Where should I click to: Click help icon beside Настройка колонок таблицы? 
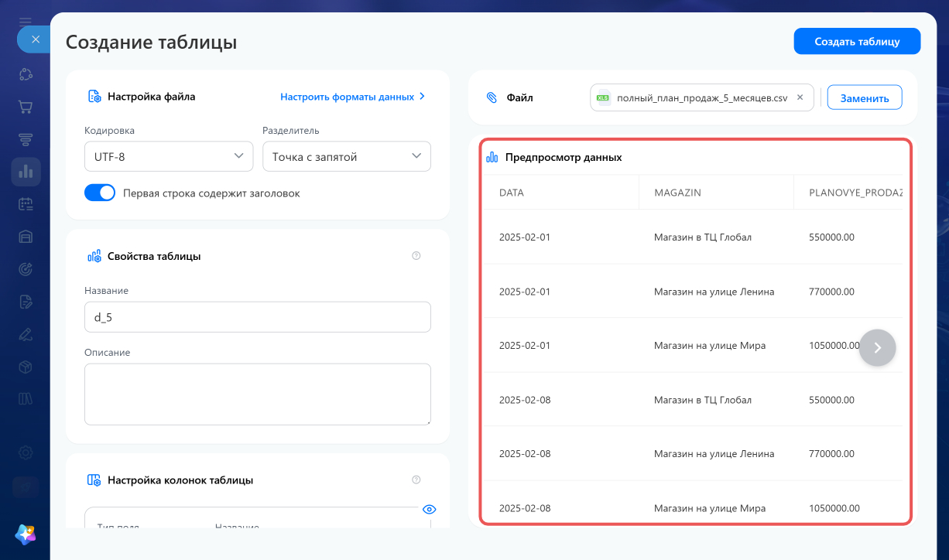click(416, 480)
